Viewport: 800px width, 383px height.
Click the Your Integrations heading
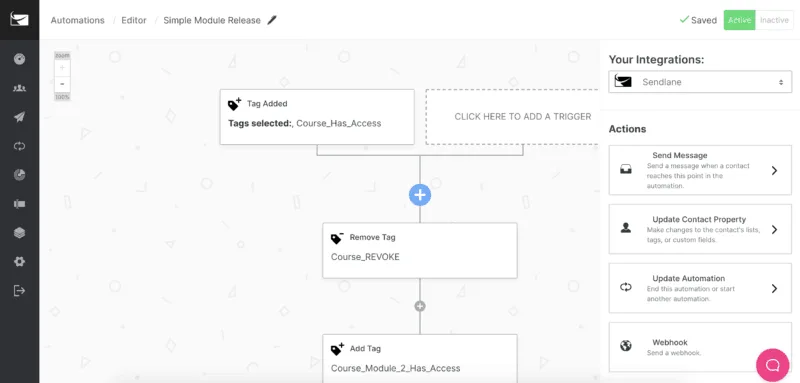pyautogui.click(x=656, y=60)
